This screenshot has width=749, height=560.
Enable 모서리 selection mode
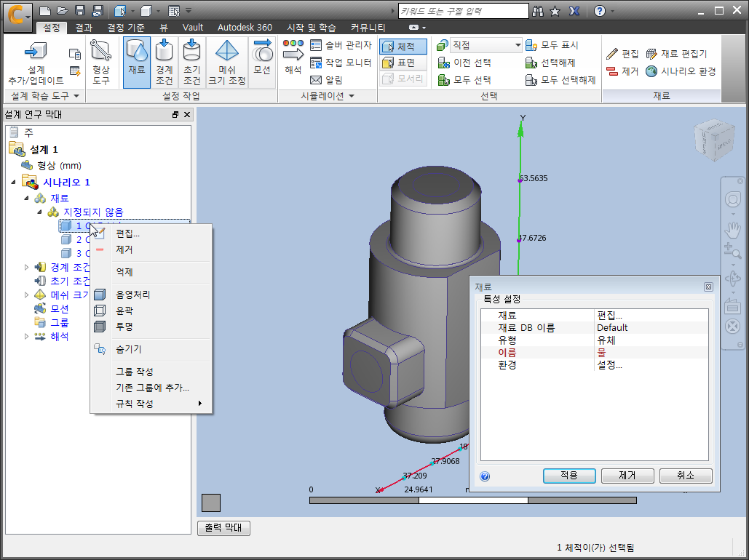[x=403, y=79]
